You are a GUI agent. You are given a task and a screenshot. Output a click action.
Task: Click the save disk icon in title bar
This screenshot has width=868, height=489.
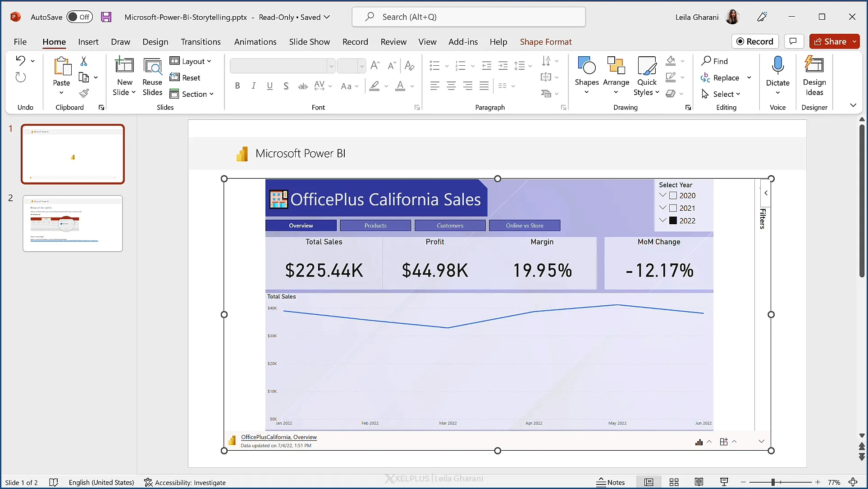[106, 17]
